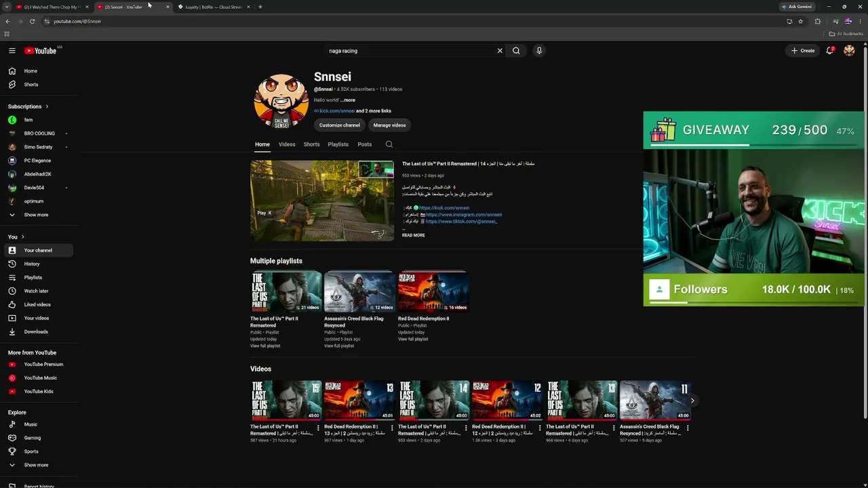Click the Customize channel button
Screen dimensions: 868x488
[340, 125]
